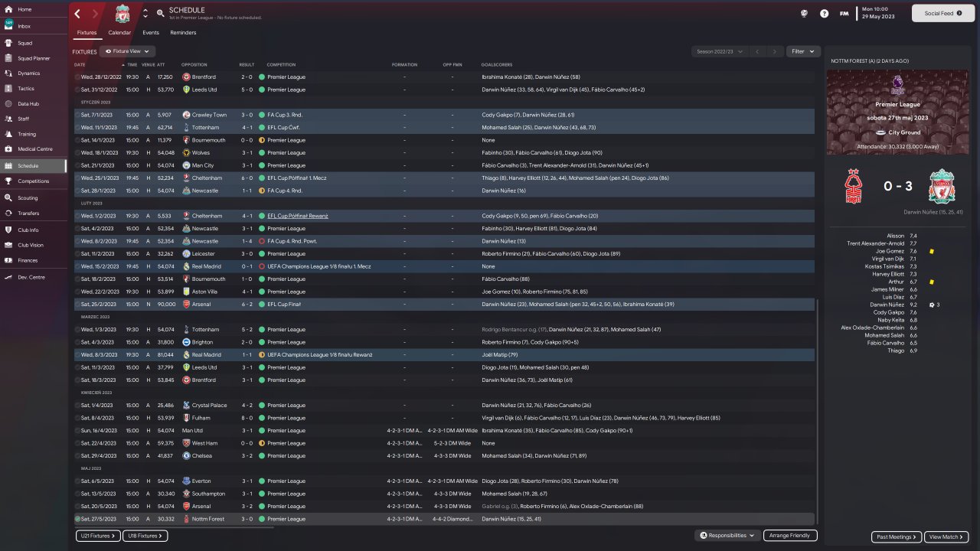Select the row circle for the Crystal Palace fixture
This screenshot has width=980, height=551.
(77, 406)
